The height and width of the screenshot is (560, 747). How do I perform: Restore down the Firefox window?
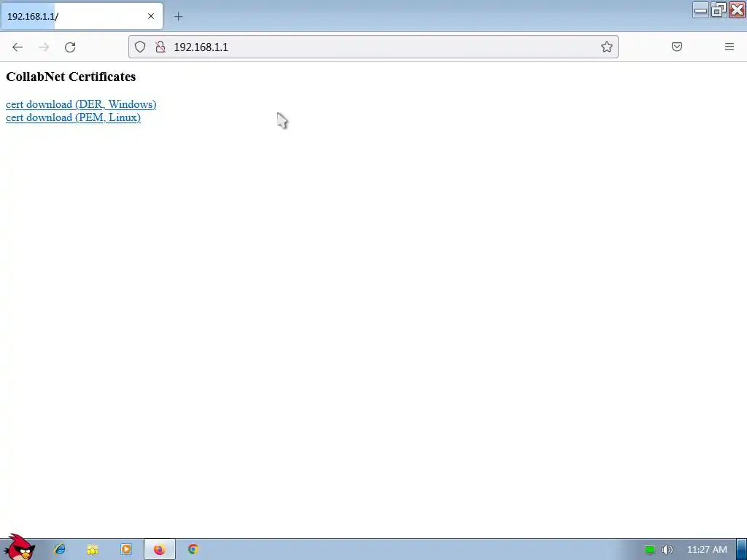click(719, 10)
